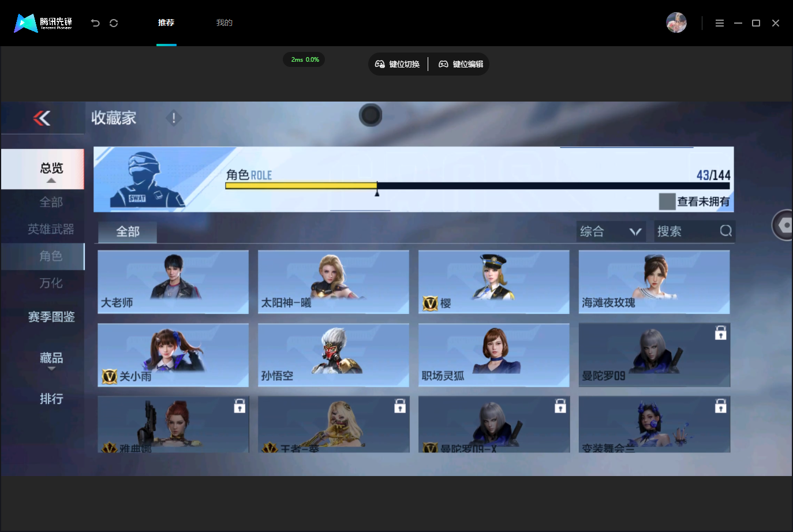Open the 综合 sort dropdown
The height and width of the screenshot is (532, 793).
point(611,231)
